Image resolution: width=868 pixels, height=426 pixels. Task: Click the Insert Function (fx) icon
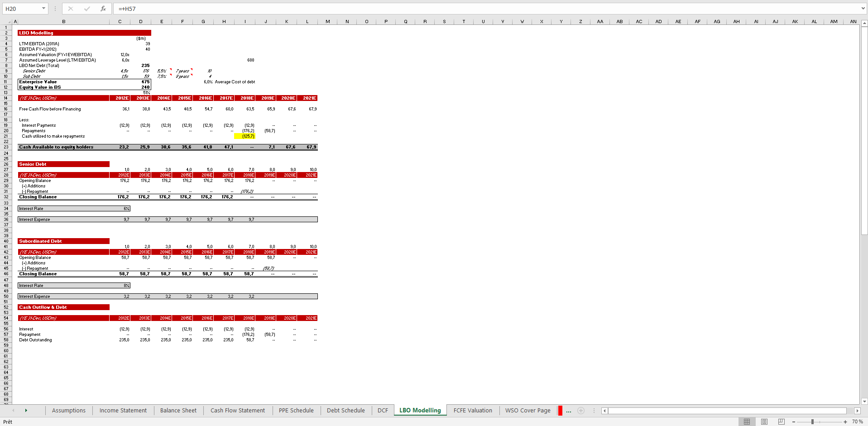click(103, 9)
